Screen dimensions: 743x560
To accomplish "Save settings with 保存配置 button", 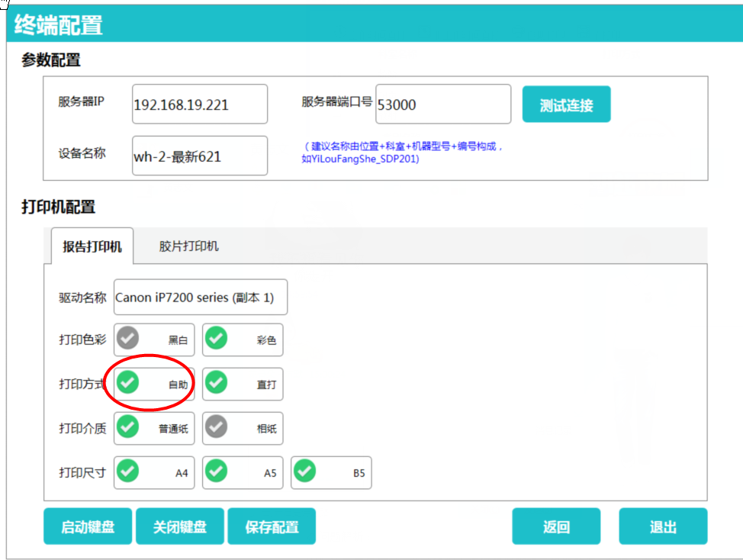I will [x=272, y=526].
